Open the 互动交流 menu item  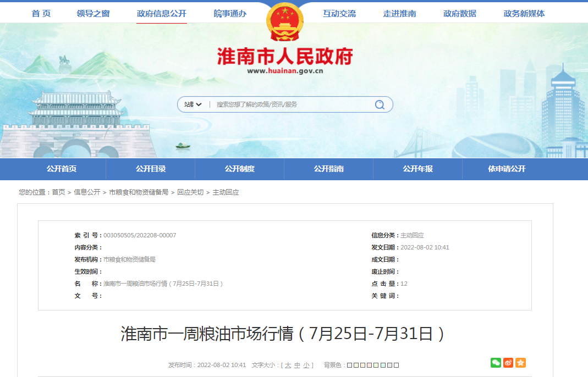(x=340, y=13)
